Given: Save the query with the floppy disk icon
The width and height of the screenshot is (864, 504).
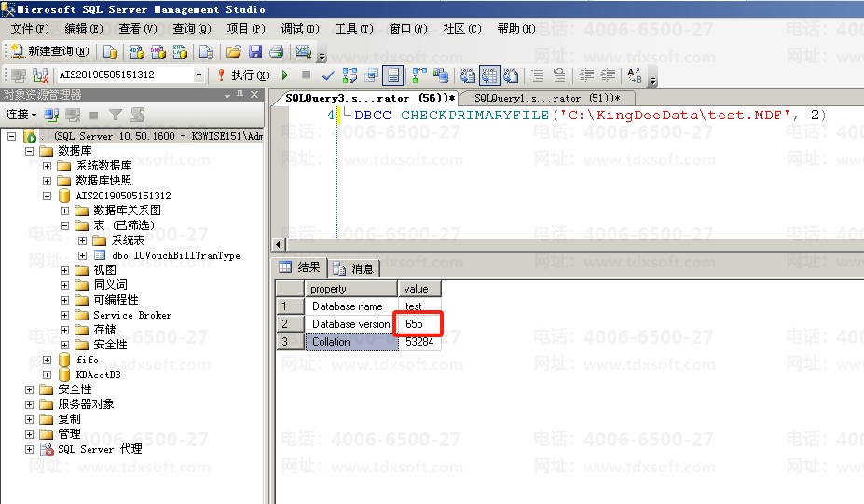Looking at the screenshot, I should tap(254, 51).
